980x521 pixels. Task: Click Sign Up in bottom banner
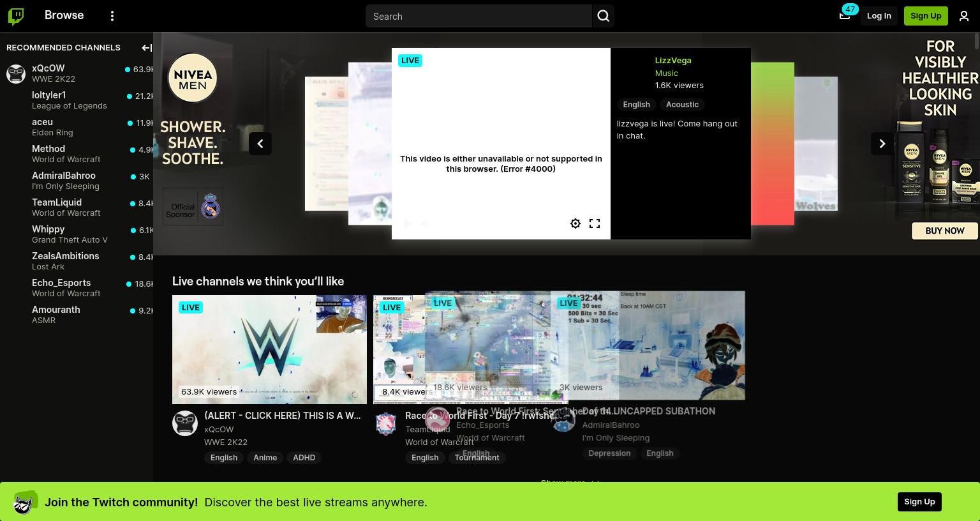coord(919,502)
